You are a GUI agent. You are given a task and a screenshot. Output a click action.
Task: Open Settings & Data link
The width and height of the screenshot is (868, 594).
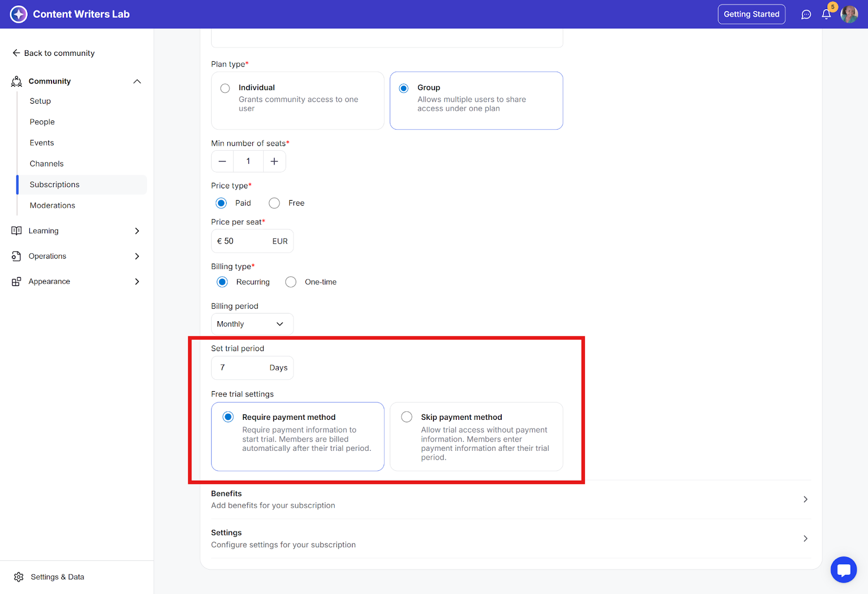click(x=58, y=577)
